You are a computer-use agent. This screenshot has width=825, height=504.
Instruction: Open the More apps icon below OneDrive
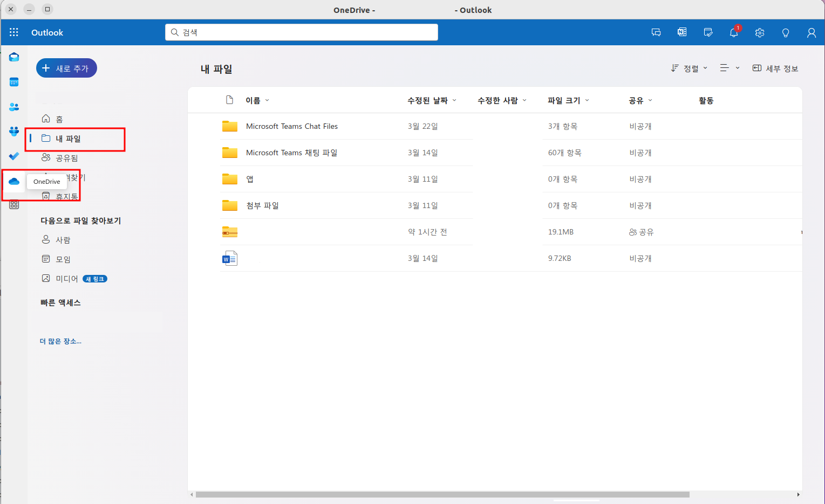coord(14,205)
